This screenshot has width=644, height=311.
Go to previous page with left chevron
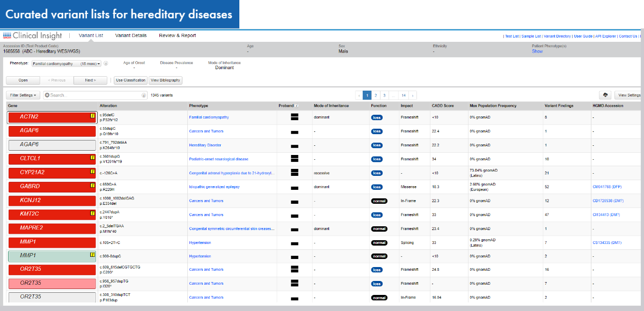[x=358, y=95]
